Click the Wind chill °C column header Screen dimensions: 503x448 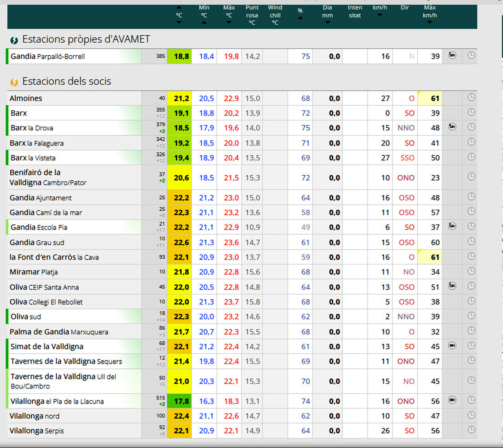[275, 15]
